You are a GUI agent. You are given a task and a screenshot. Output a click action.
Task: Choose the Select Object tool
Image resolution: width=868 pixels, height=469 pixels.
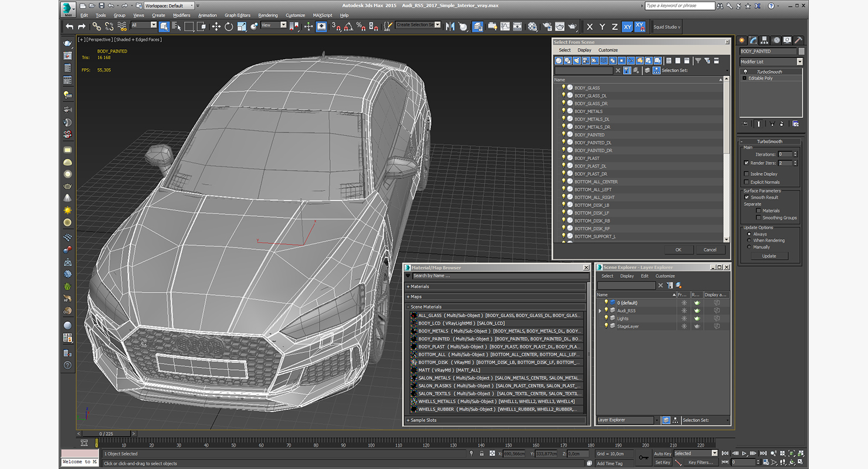click(x=164, y=26)
